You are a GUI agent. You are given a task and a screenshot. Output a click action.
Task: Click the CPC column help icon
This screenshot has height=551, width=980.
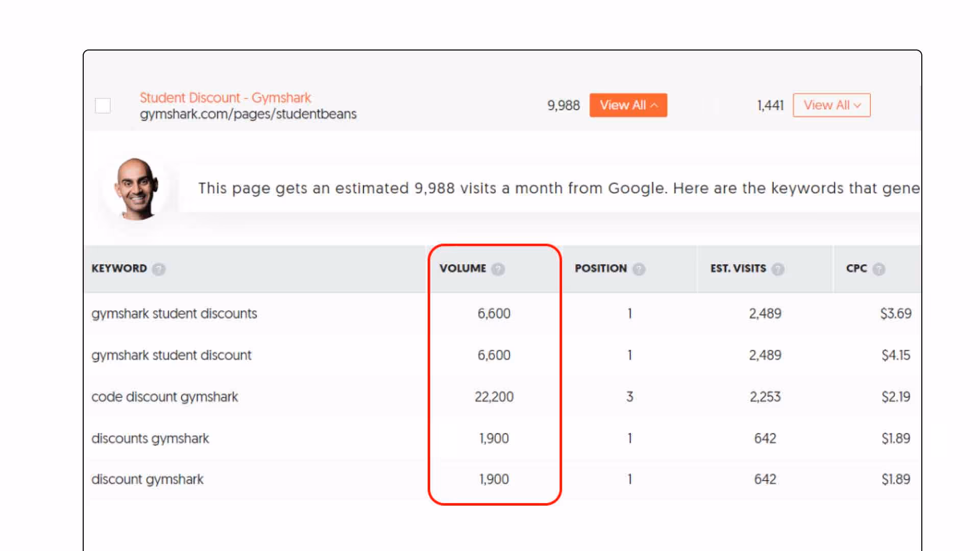pos(878,269)
